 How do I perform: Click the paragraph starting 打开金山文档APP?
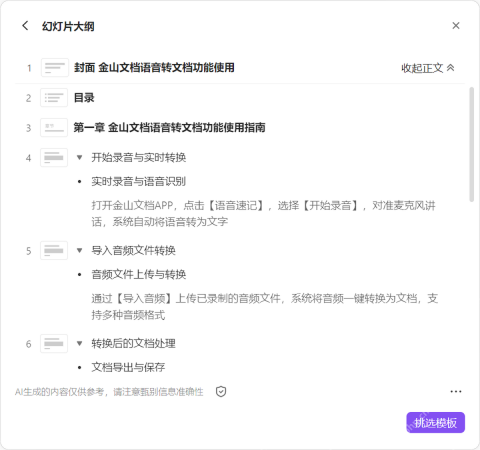(x=263, y=213)
